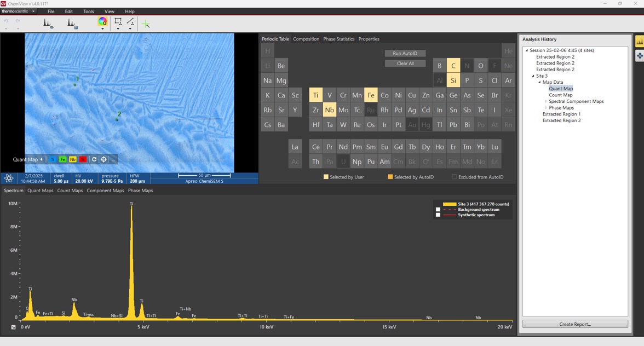This screenshot has height=346, width=644.
Task: Collapse the Site 3 tree node
Action: point(533,76)
